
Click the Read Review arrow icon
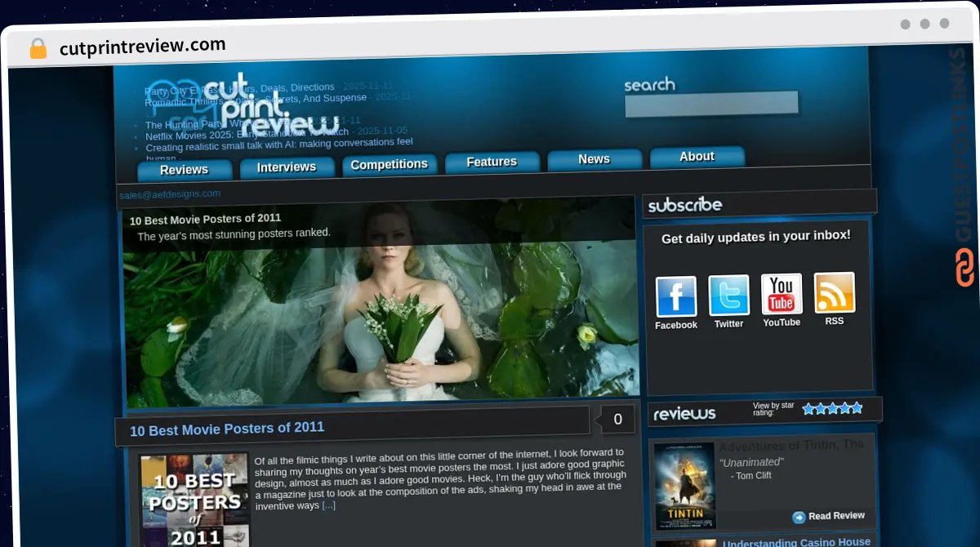(799, 517)
